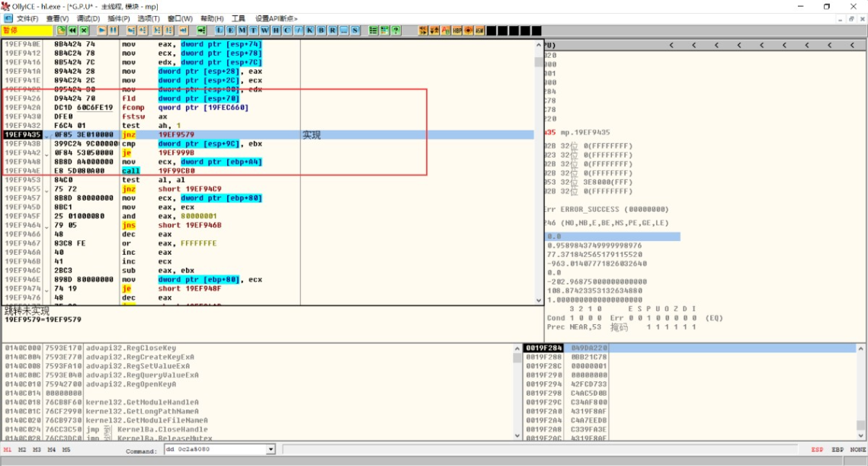Open the 帮助(H) menu
This screenshot has height=466, width=868.
pyautogui.click(x=212, y=18)
